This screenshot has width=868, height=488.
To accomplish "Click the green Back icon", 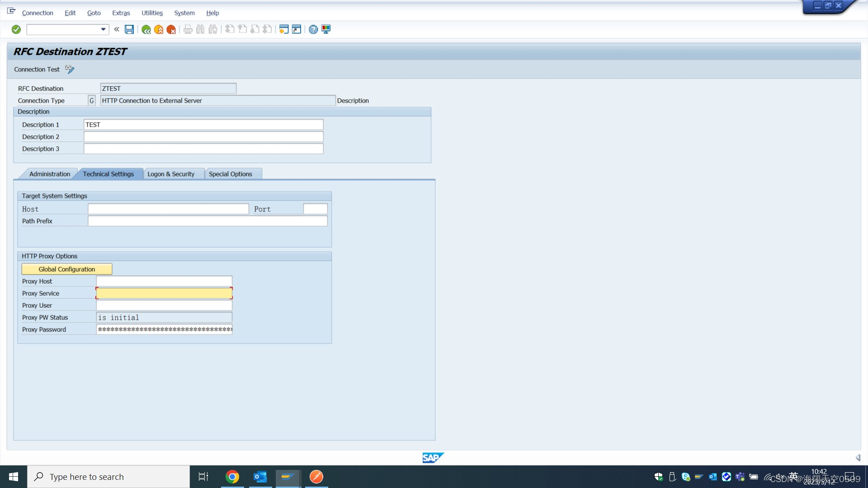I will coord(146,29).
